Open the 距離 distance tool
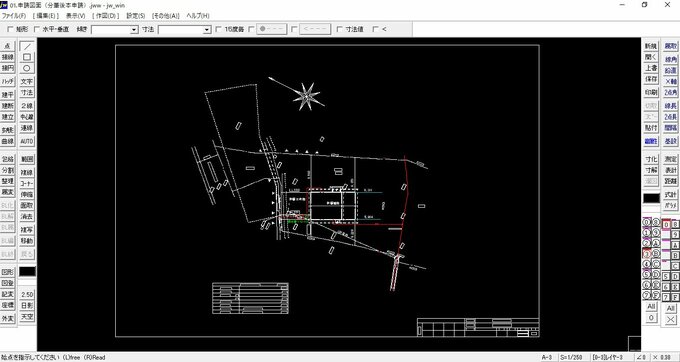Viewport: 680px width, 362px height. 670,181
